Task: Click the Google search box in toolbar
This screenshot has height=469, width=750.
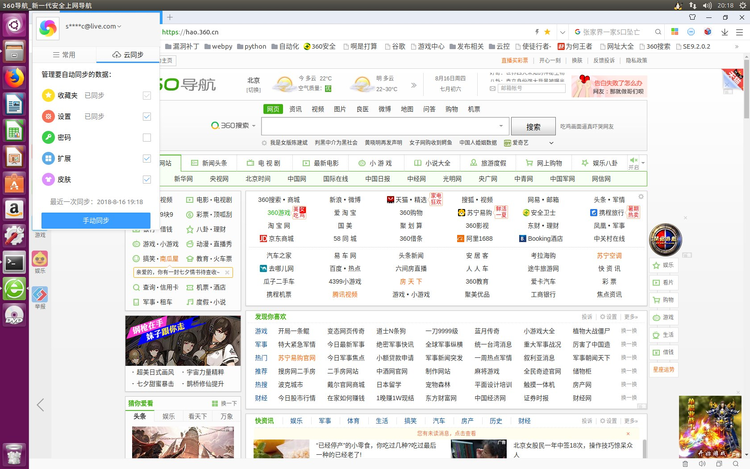Action: click(612, 32)
